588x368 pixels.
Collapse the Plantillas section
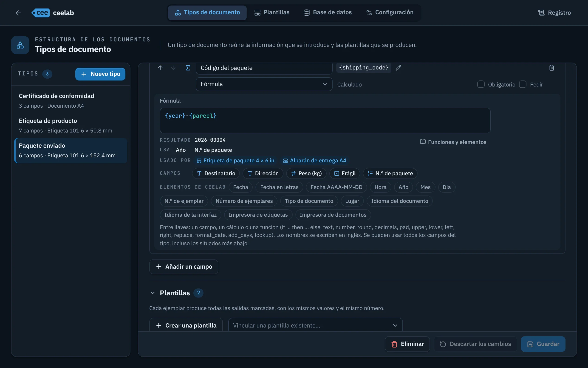(153, 293)
